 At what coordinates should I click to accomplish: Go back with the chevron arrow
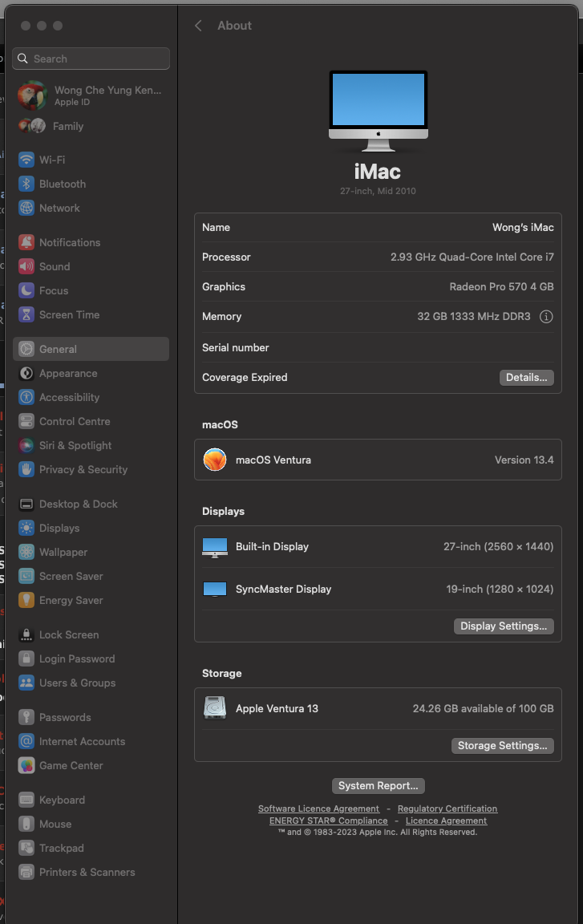pyautogui.click(x=198, y=26)
